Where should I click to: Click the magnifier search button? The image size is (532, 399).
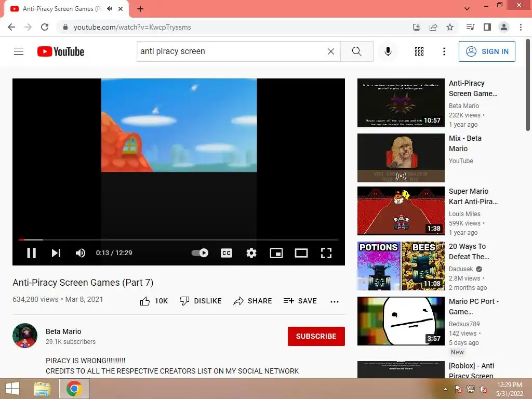(356, 51)
